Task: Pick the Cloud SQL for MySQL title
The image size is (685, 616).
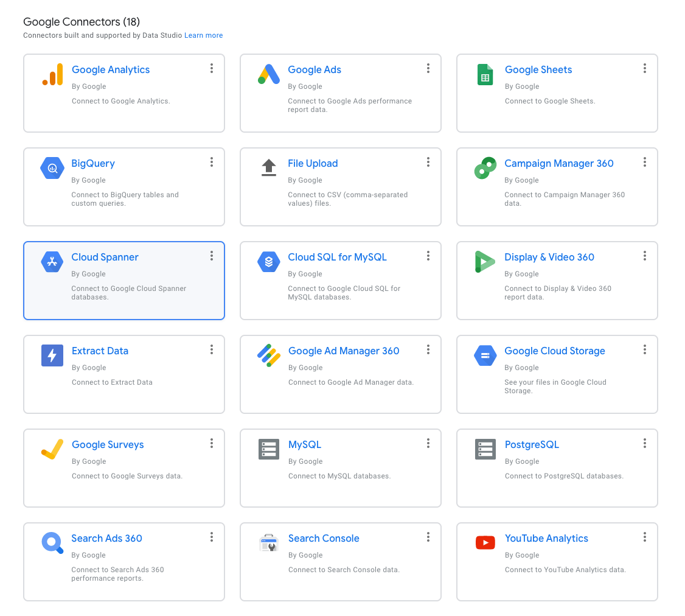Action: [x=337, y=257]
